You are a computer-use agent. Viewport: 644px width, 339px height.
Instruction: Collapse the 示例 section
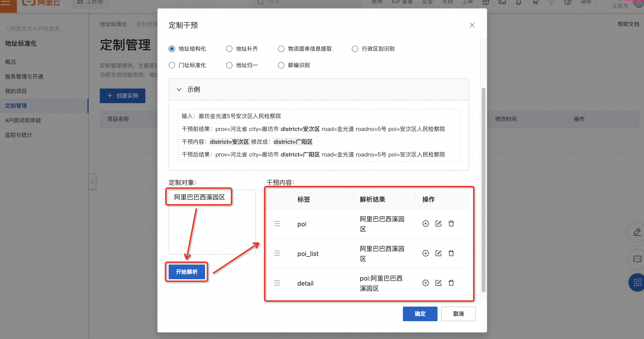[x=179, y=90]
